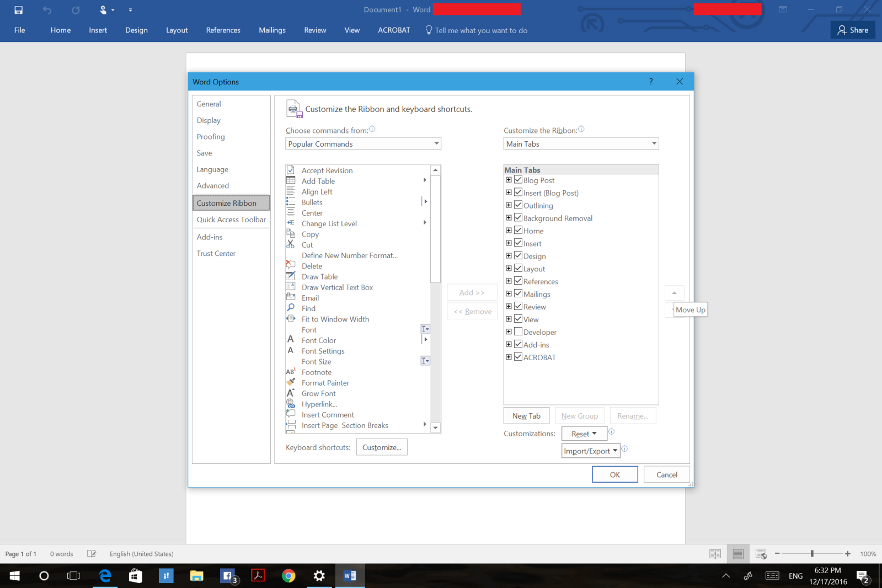Open the Reset dropdown button
This screenshot has width=882, height=588.
(x=584, y=434)
